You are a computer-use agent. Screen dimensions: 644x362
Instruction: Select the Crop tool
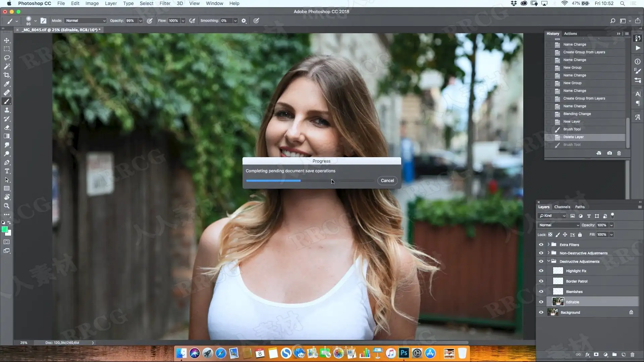7,75
